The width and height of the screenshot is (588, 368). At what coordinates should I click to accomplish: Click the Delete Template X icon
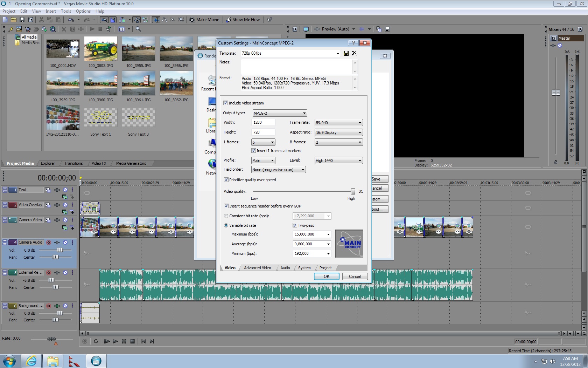tap(354, 53)
